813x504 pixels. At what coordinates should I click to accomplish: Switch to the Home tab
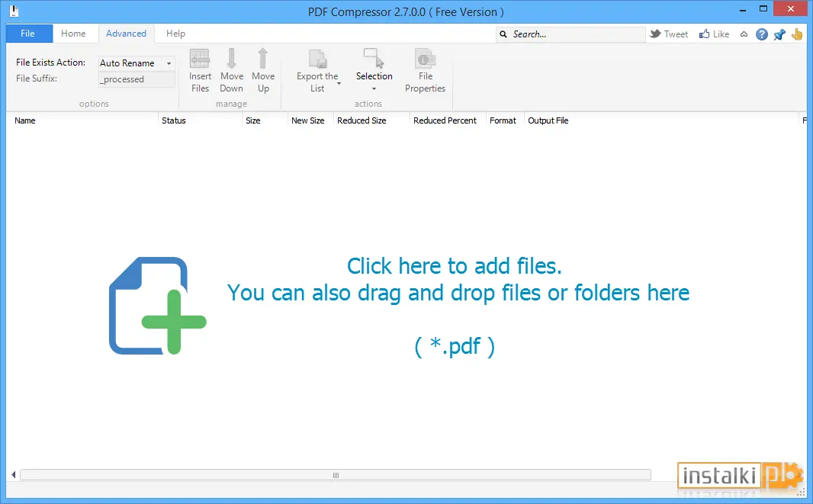73,34
